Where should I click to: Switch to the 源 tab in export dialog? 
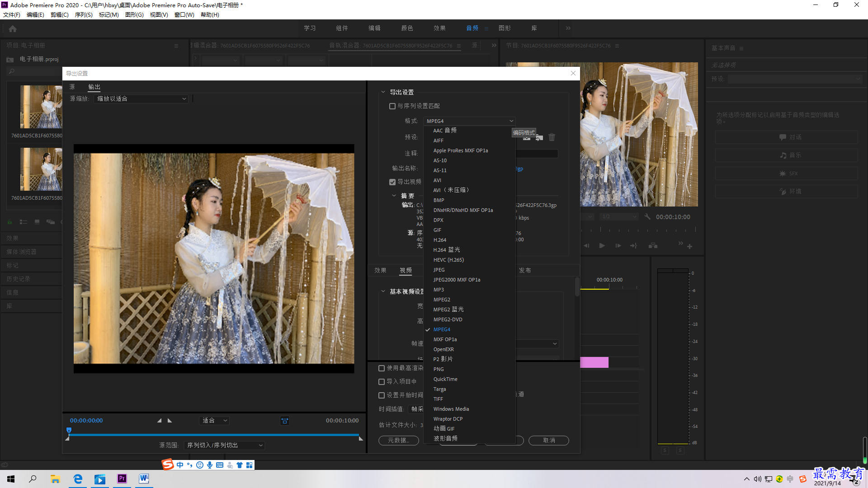click(72, 87)
